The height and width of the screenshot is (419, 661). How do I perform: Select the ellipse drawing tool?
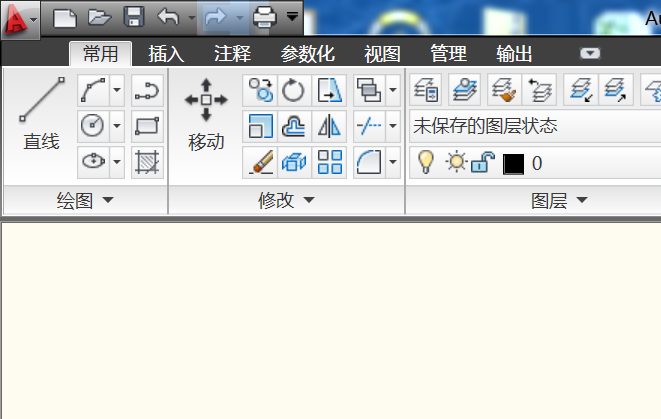93,162
